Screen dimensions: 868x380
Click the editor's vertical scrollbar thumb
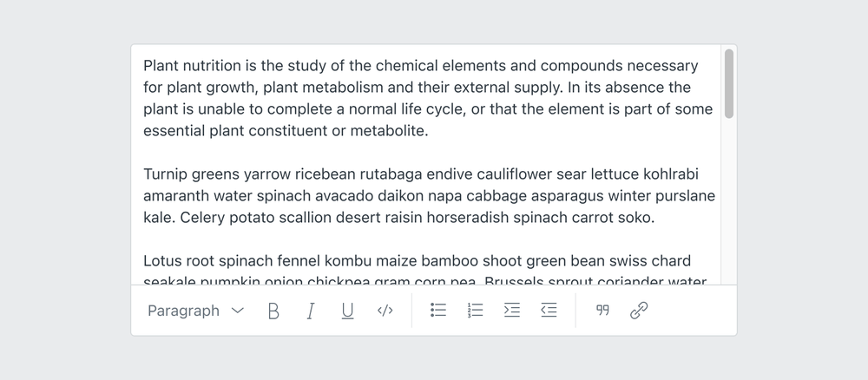(729, 82)
